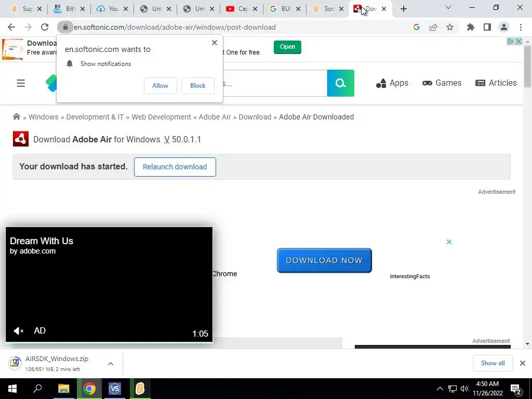
Task: Close the Adobe Air Dow tab
Action: (384, 9)
